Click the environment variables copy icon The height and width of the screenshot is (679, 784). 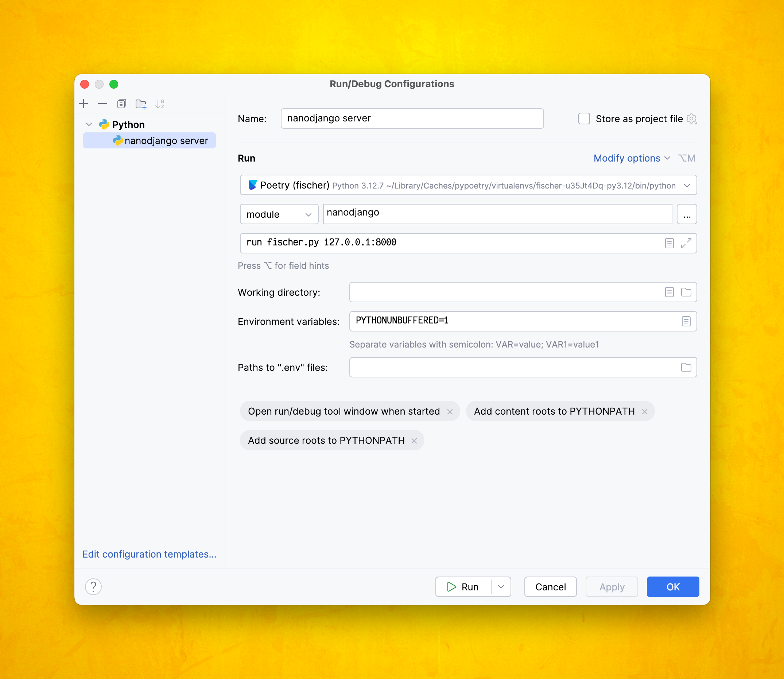click(686, 321)
